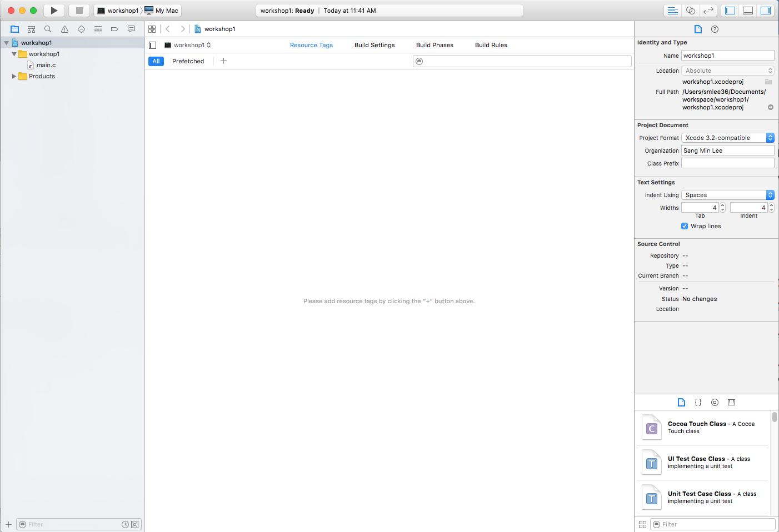779x532 pixels.
Task: Open the test navigator diamond icon
Action: (x=81, y=29)
